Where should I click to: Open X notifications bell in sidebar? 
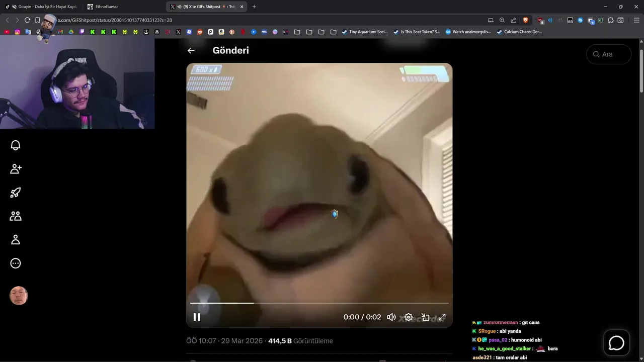click(x=16, y=145)
